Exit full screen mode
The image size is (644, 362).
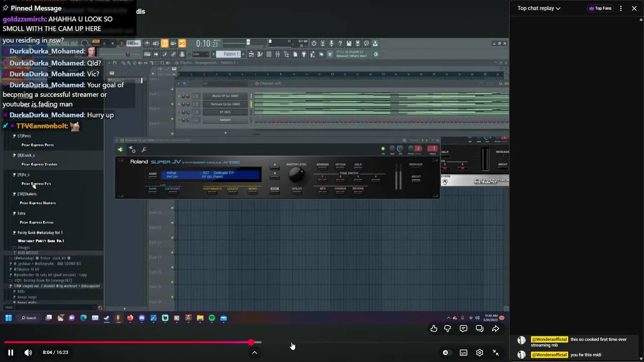point(496,352)
